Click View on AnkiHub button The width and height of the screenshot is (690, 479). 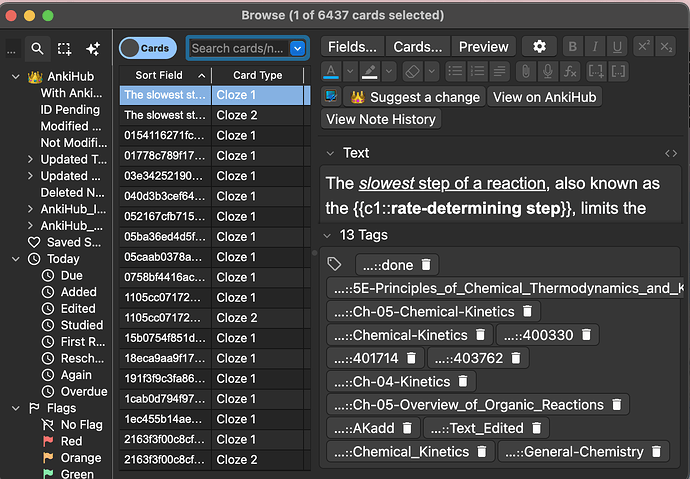[x=544, y=97]
